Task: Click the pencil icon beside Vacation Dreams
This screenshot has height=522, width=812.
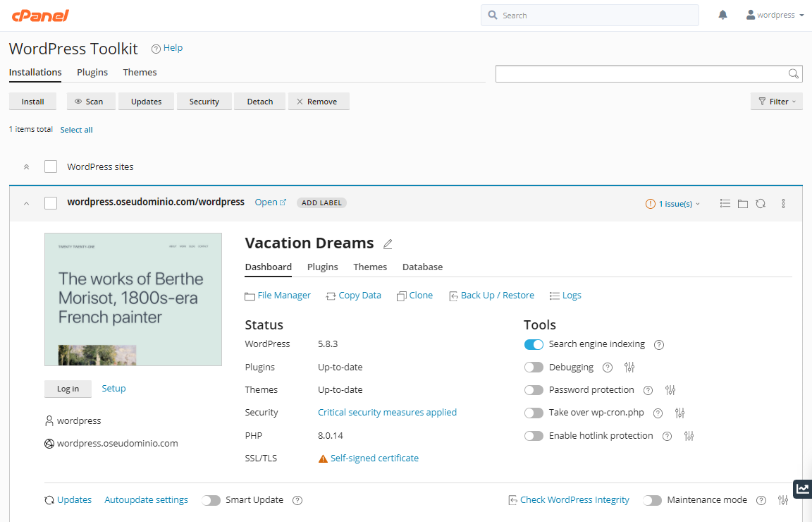Action: click(388, 244)
